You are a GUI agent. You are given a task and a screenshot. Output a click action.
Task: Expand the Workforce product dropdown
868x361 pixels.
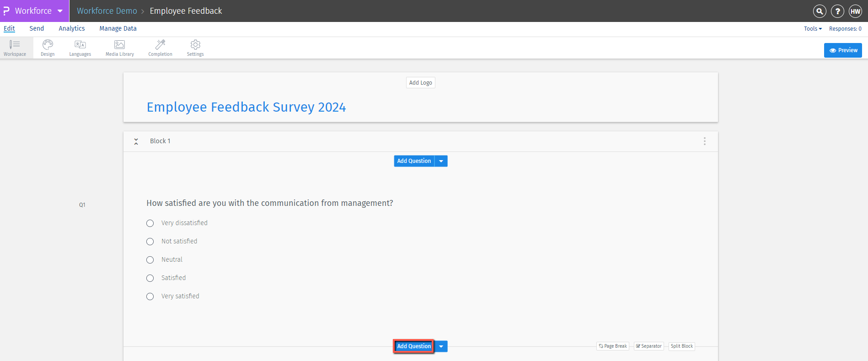[x=60, y=11]
